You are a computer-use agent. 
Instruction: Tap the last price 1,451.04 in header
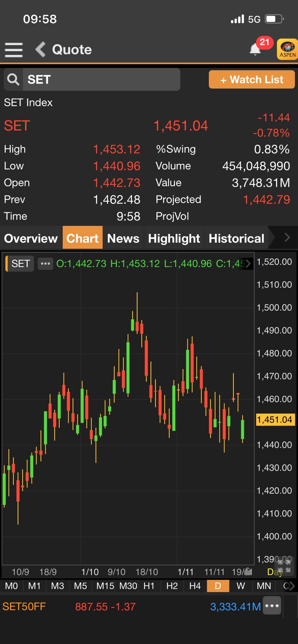pos(181,126)
